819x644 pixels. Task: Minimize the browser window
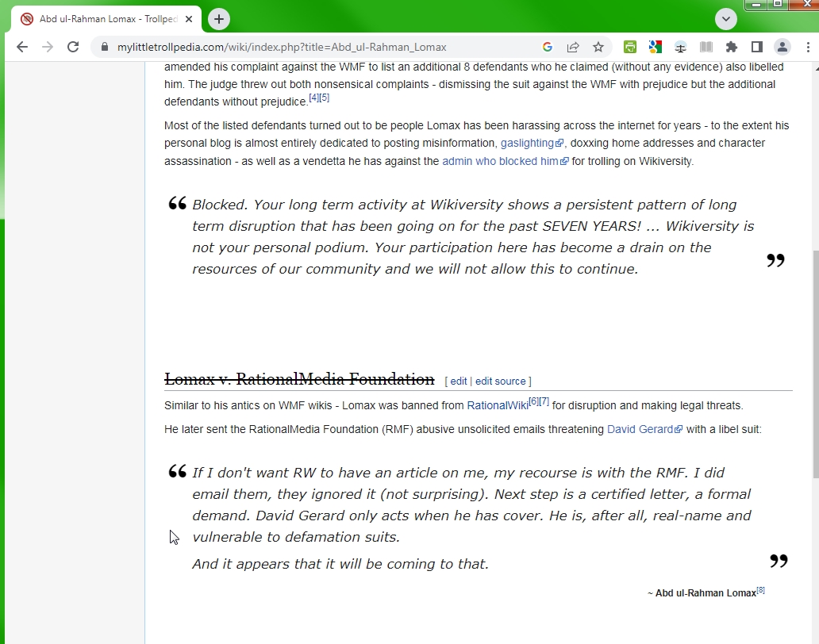(756, 5)
